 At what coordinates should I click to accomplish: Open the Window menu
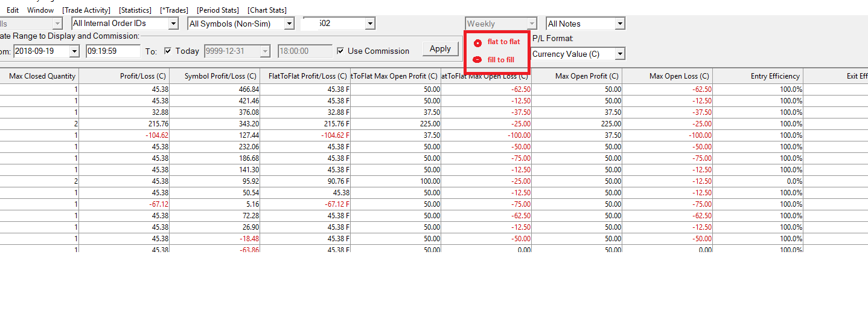pyautogui.click(x=40, y=10)
